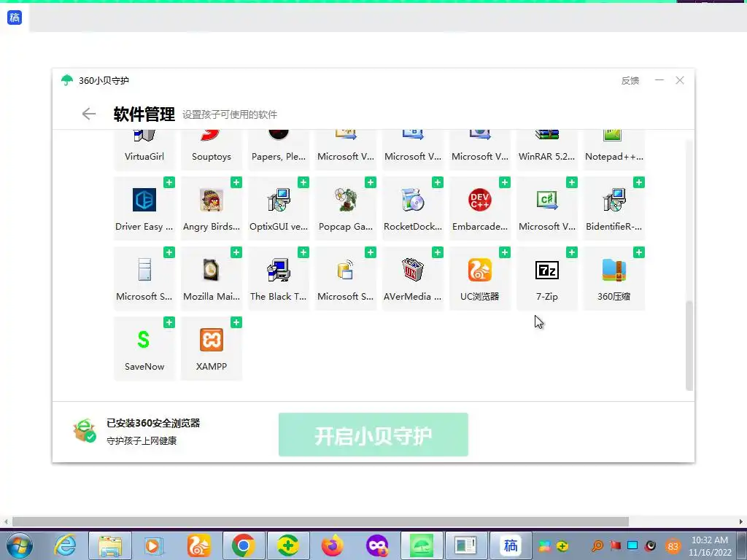Open Internet Explorer from the taskbar

click(65, 545)
